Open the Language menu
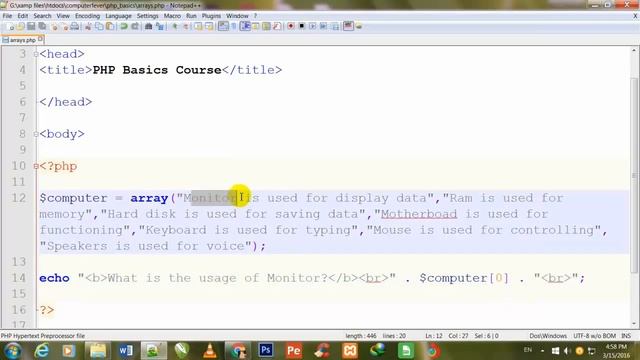Viewport: 640px width, 360px height. click(118, 16)
